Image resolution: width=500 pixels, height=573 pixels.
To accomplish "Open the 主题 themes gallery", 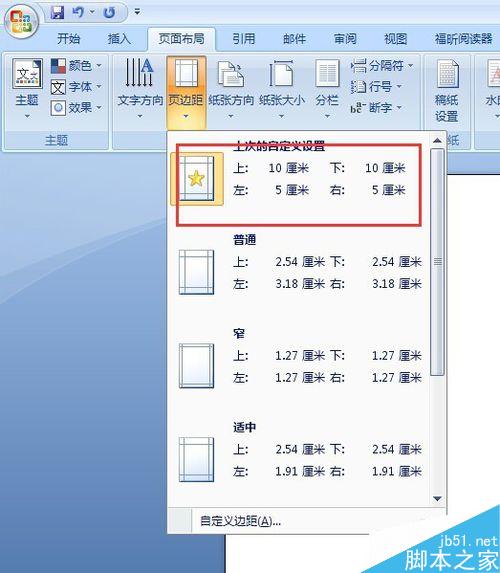I will (x=27, y=89).
